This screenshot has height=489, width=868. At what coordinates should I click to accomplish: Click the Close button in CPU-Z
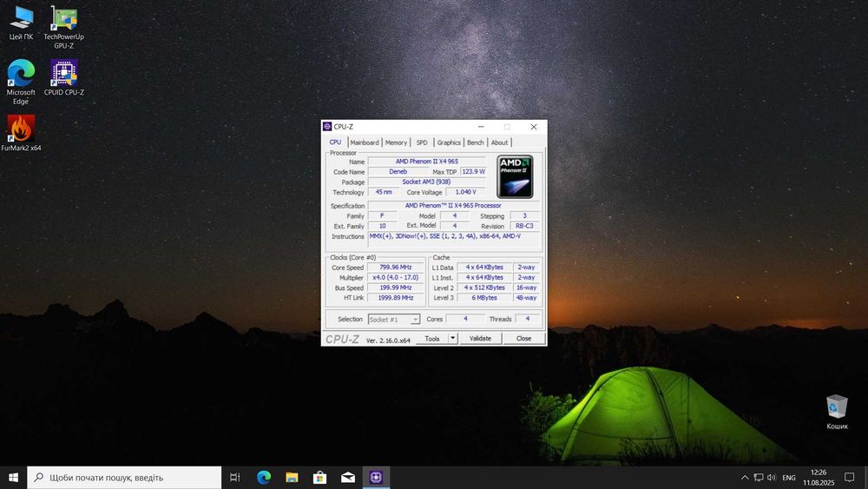(x=523, y=339)
